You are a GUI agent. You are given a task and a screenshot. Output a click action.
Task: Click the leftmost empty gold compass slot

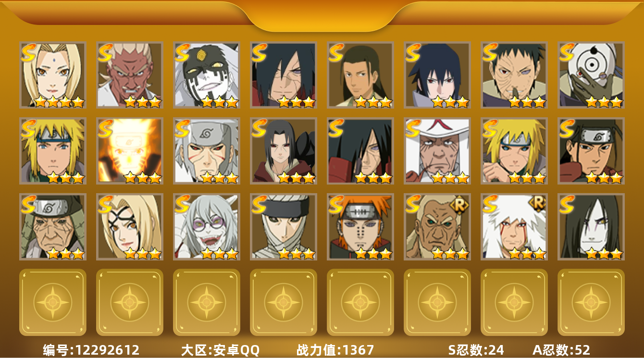pyautogui.click(x=52, y=302)
